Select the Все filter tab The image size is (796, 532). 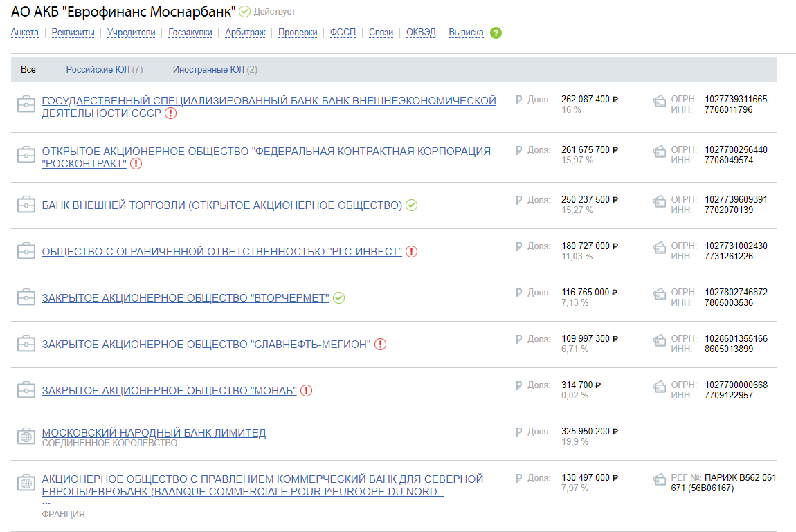pos(28,69)
